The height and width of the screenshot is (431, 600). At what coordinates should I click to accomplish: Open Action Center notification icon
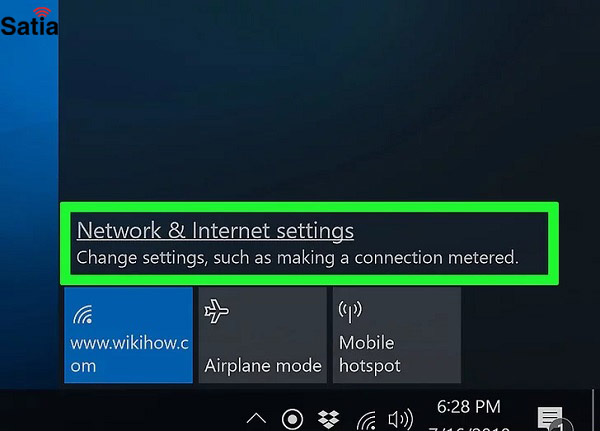tap(550, 418)
